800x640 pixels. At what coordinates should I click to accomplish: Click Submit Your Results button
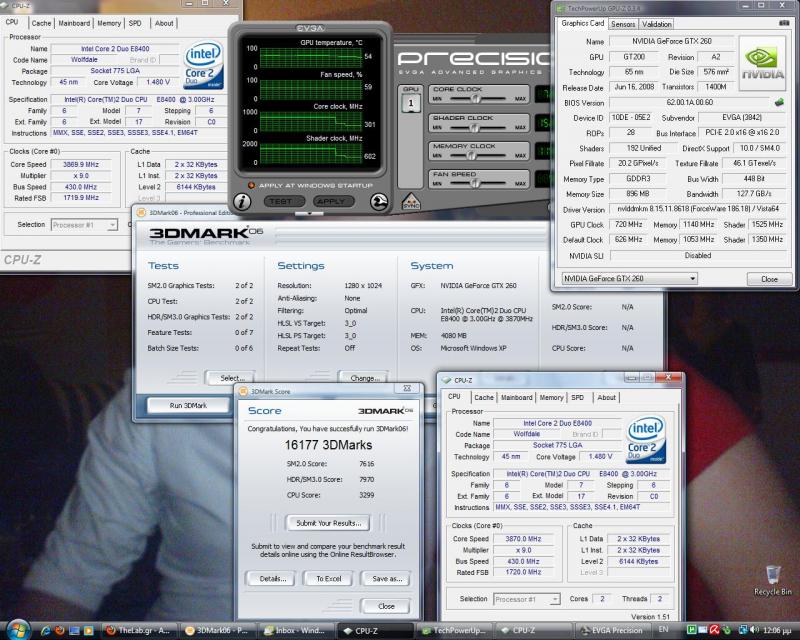click(x=328, y=523)
